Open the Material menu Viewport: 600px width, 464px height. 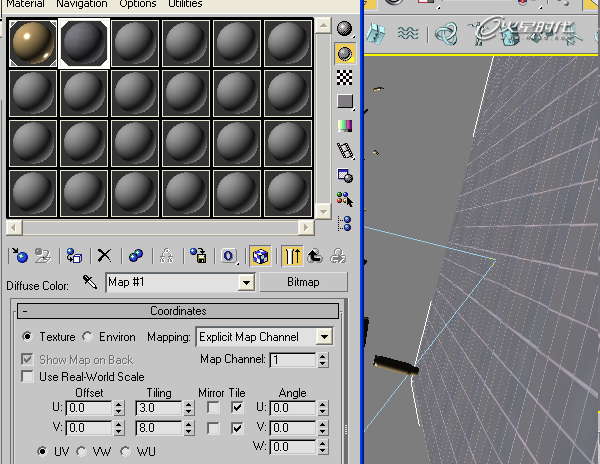tap(25, 4)
